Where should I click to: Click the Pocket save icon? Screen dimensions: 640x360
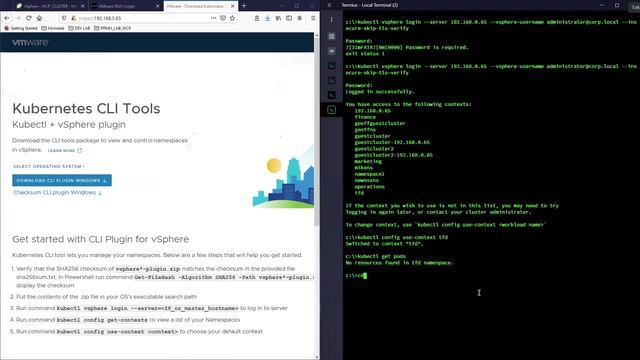tap(223, 18)
